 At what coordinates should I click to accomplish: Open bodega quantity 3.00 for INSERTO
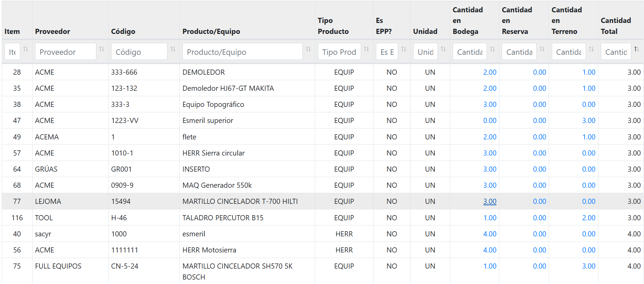(490, 169)
